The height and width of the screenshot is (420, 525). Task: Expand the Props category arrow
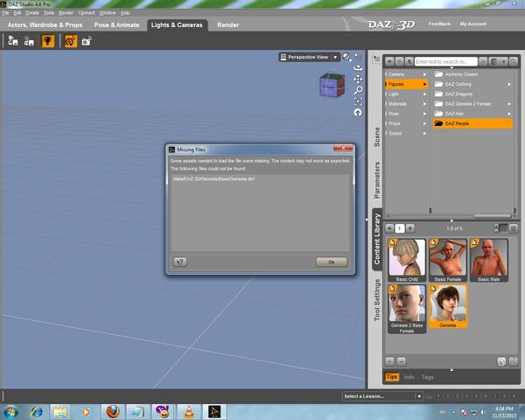pos(424,123)
